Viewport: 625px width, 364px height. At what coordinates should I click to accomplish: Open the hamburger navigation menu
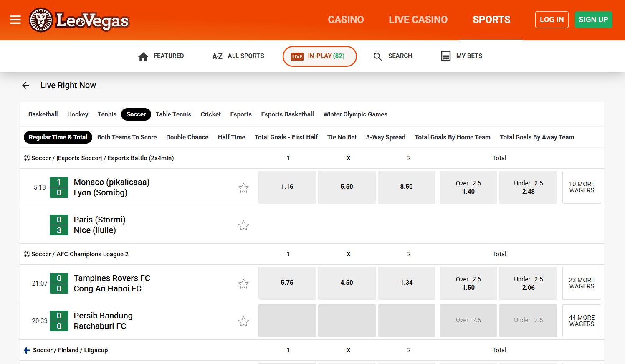coord(15,20)
